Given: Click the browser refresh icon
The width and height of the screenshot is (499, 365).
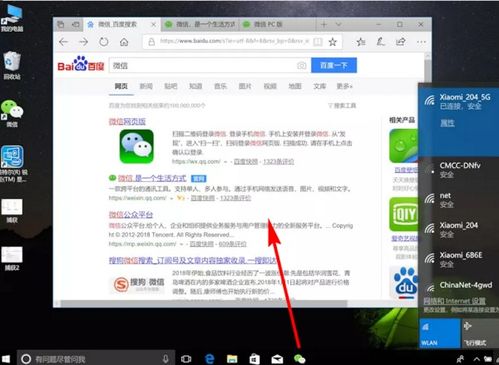Looking at the screenshot, I should [x=104, y=42].
